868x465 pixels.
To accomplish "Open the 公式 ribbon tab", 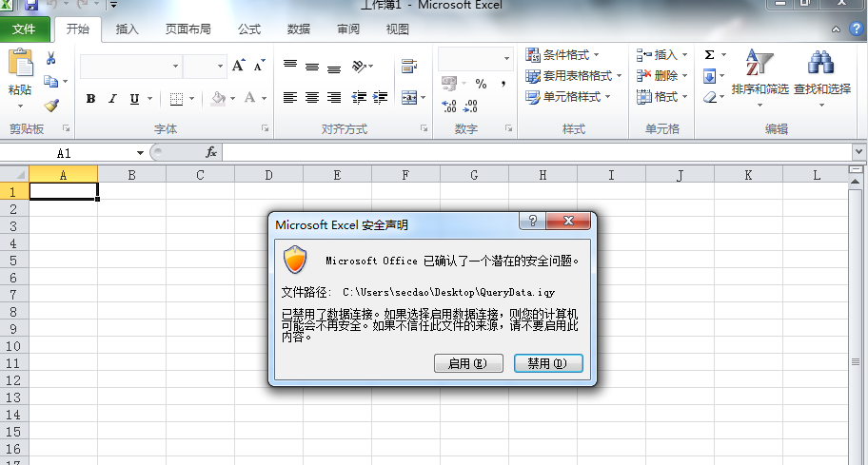I will point(249,29).
